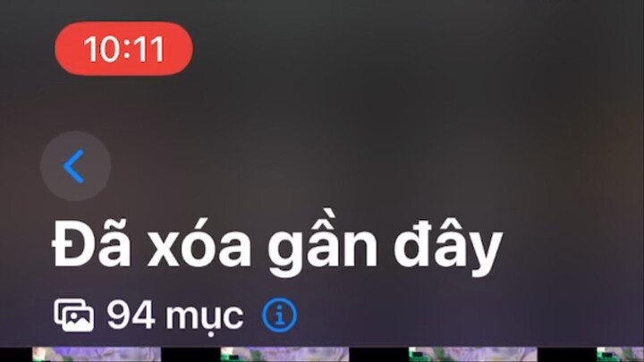
Task: Open the leftmost deleted photo thumbnail
Action: click(97, 354)
